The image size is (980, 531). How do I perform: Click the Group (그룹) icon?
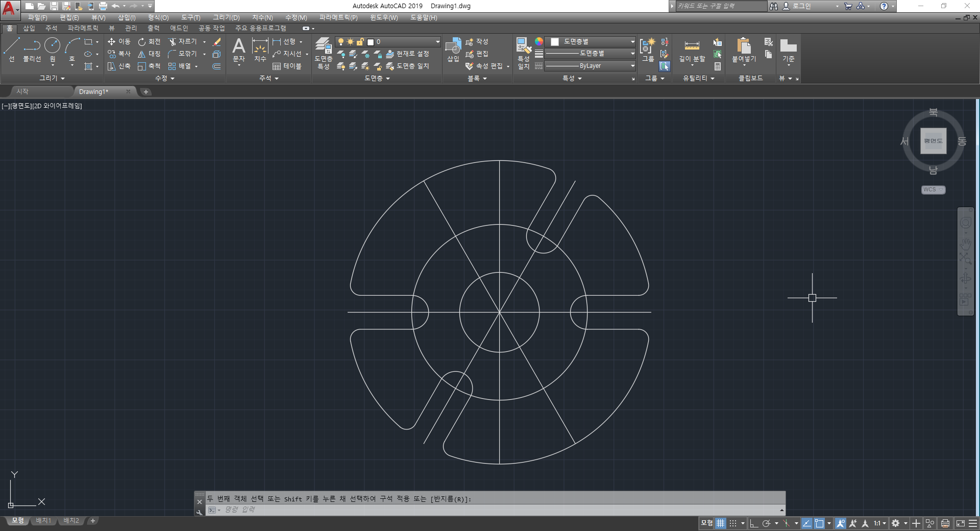[648, 50]
